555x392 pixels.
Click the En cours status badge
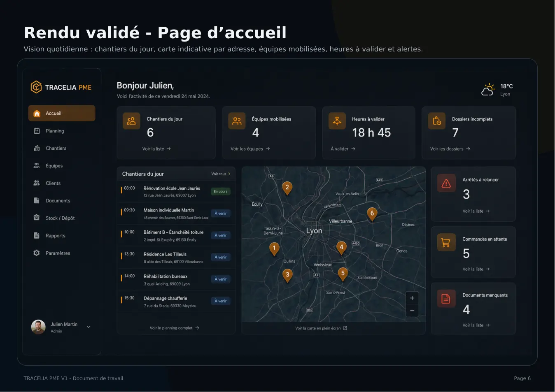pos(221,191)
